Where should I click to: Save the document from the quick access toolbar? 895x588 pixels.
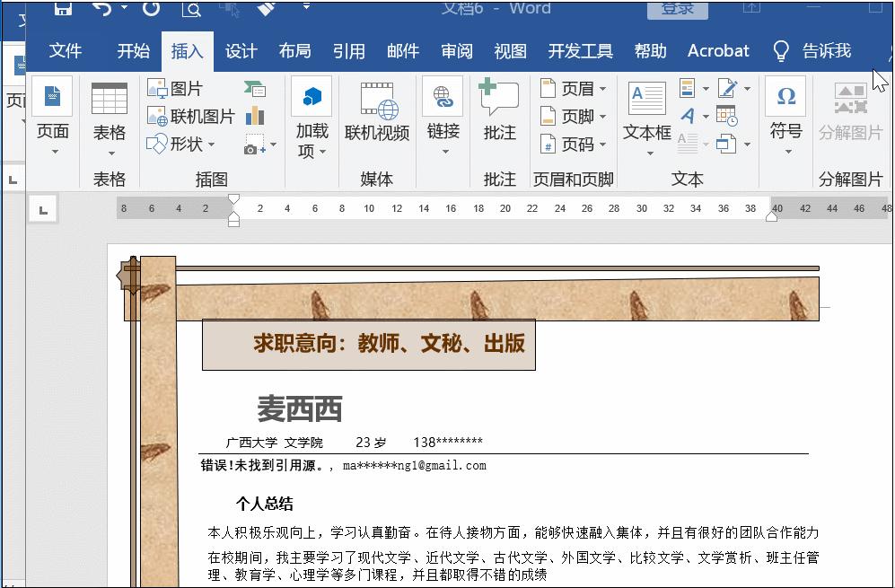click(62, 9)
